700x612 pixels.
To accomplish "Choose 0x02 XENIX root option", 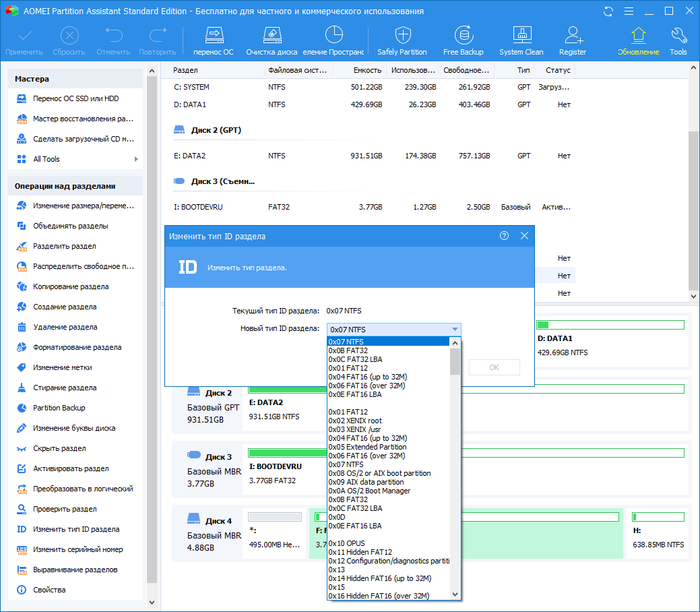I will click(388, 421).
